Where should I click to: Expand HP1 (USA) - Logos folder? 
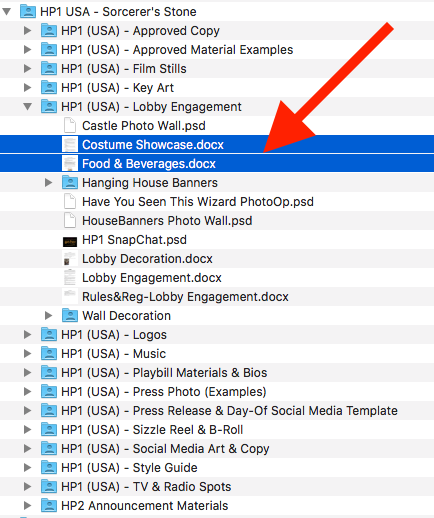(x=27, y=335)
